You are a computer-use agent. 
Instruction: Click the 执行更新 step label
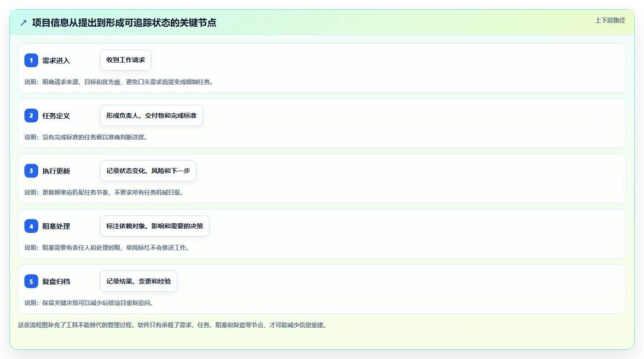56,171
